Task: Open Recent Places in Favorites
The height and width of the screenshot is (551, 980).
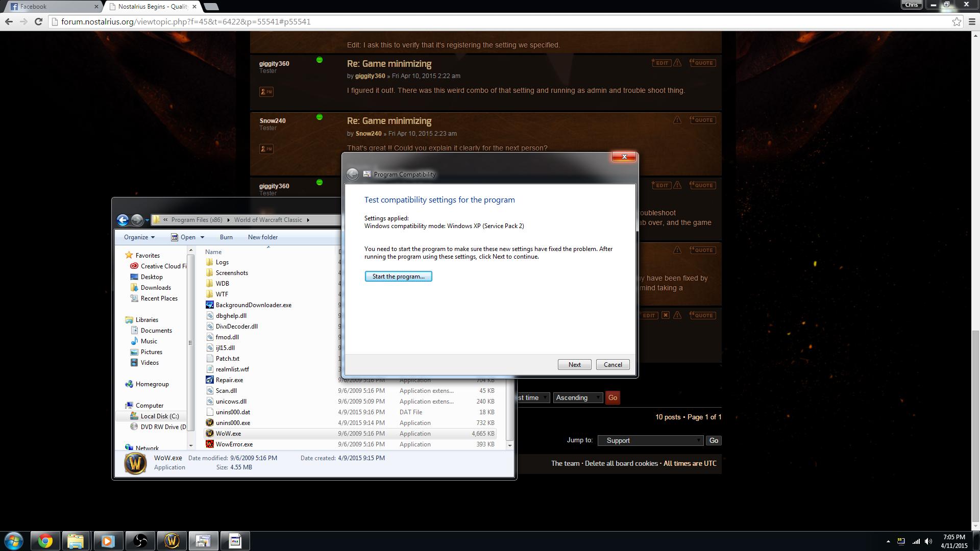Action: pyautogui.click(x=159, y=298)
